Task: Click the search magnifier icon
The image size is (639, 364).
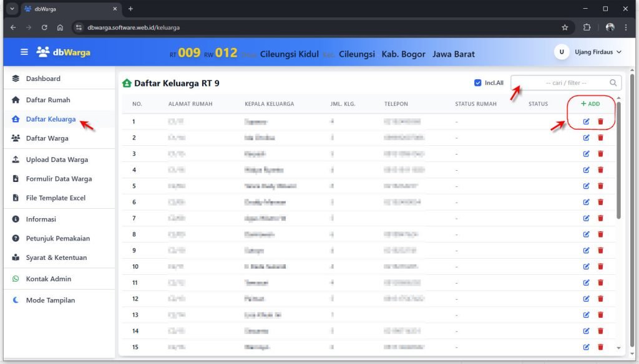Action: [613, 83]
